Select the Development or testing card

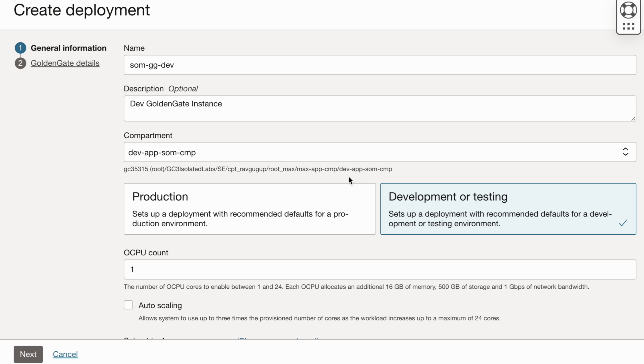(x=508, y=209)
